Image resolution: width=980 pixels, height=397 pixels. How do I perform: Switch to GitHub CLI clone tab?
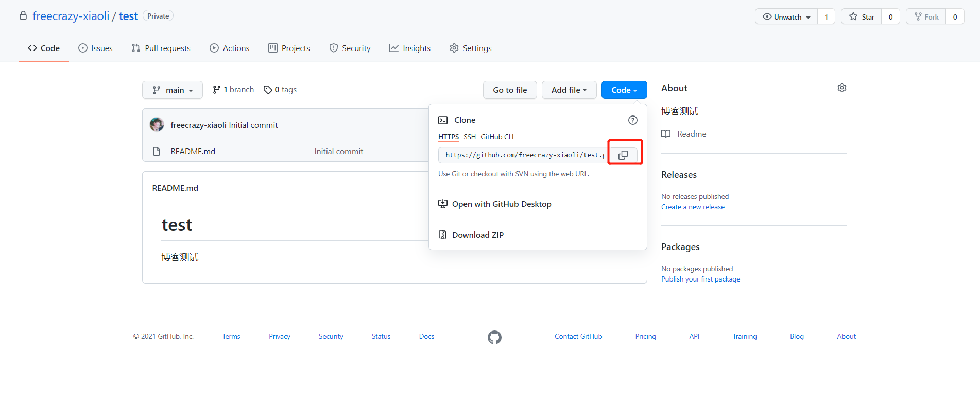[496, 137]
